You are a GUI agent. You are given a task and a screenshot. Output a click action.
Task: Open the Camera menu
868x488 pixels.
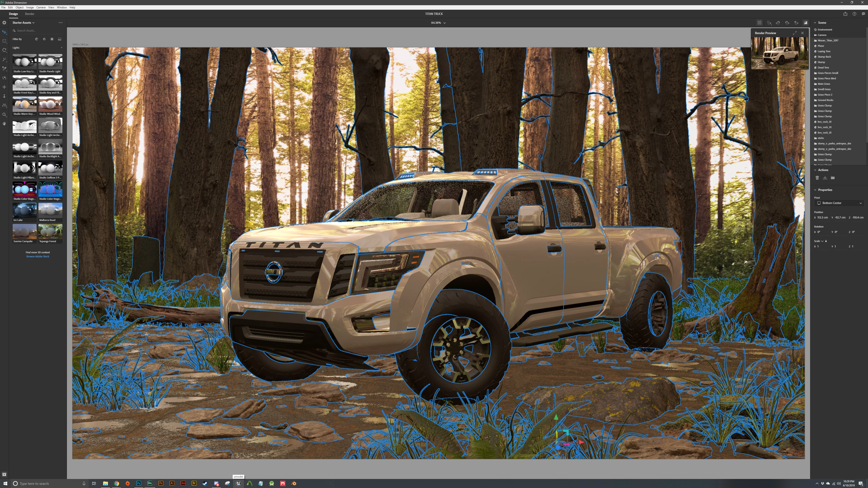(x=41, y=7)
